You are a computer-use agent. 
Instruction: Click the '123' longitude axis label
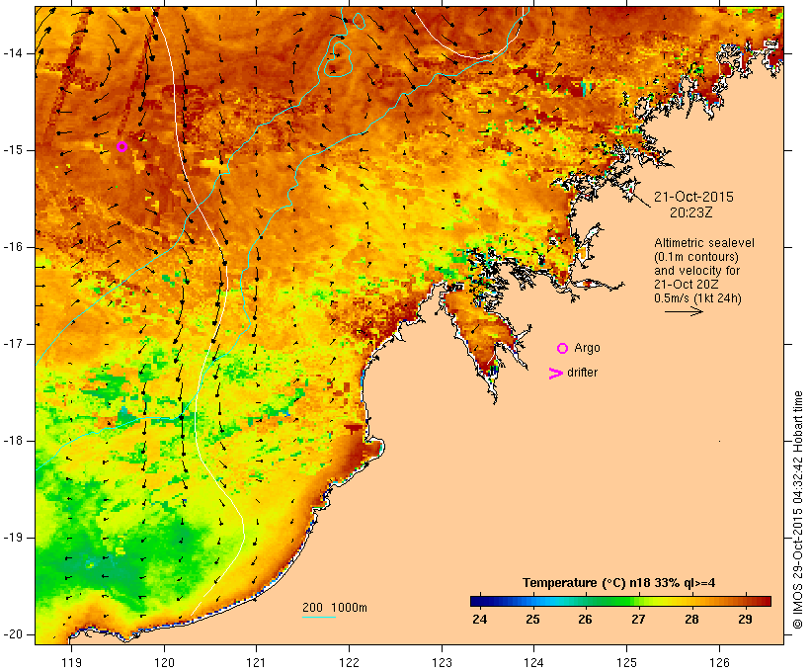coord(442,662)
